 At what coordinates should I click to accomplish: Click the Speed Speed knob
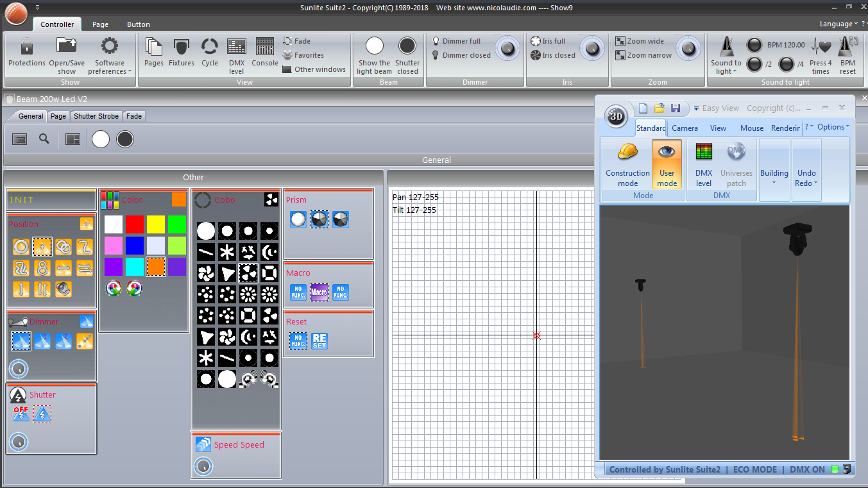(203, 466)
